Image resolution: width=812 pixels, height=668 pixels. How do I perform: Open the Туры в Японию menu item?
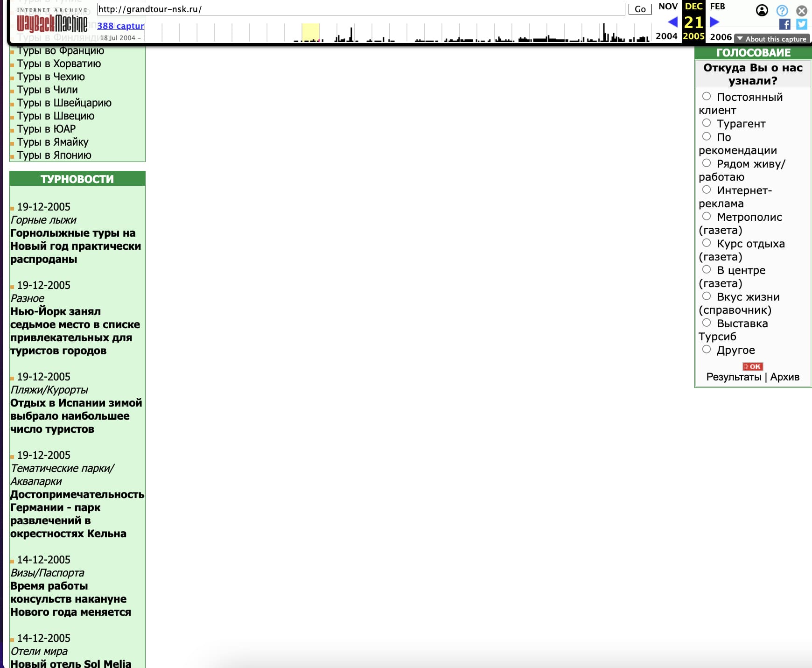click(54, 155)
